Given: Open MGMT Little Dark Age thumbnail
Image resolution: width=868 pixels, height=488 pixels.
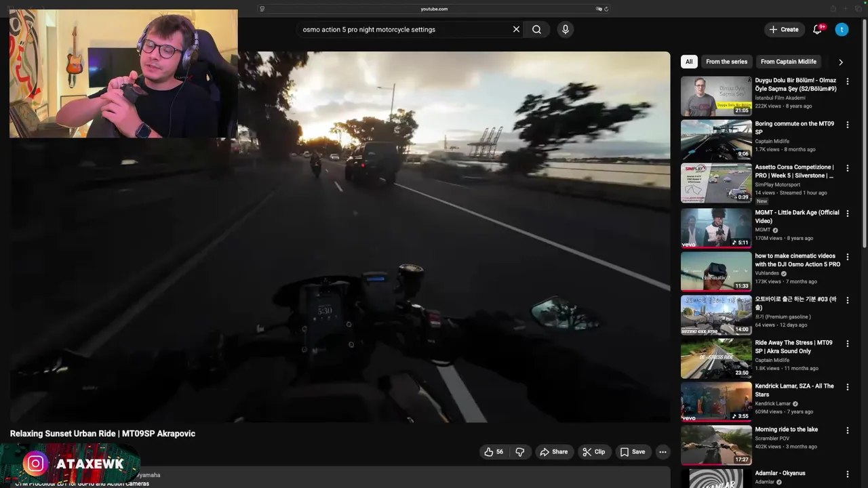Looking at the screenshot, I should tap(716, 228).
